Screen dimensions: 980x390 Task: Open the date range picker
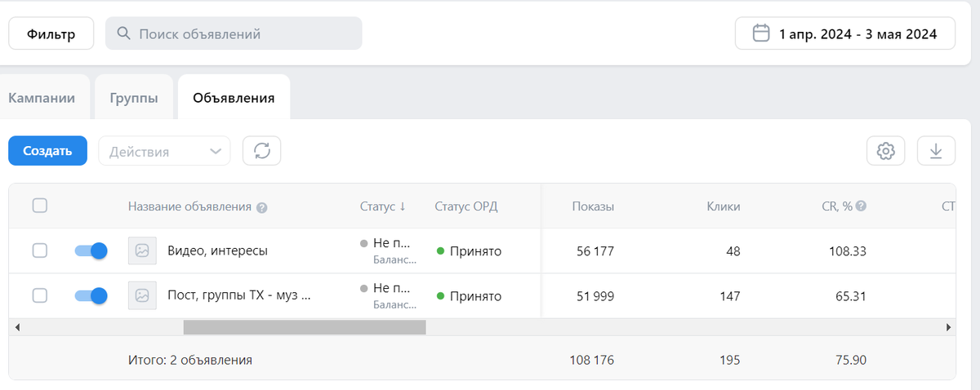tap(845, 34)
